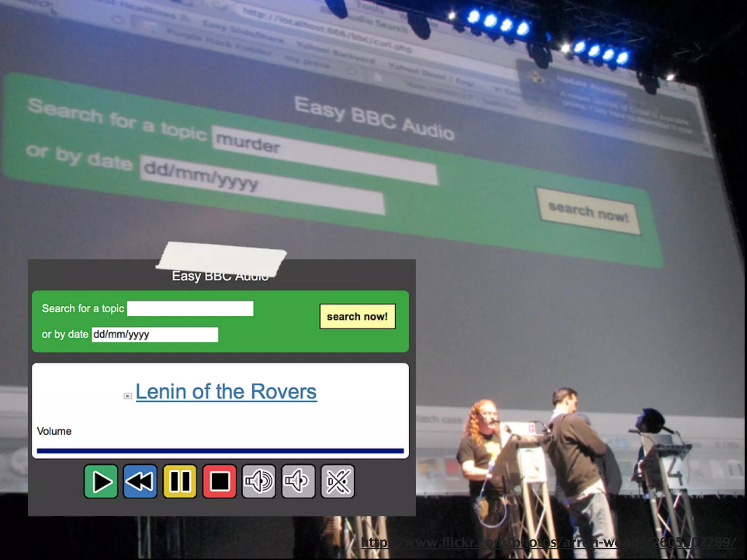Click the sharp dd/mm/yyyy date field
This screenshot has height=560, width=747.
coord(155,334)
